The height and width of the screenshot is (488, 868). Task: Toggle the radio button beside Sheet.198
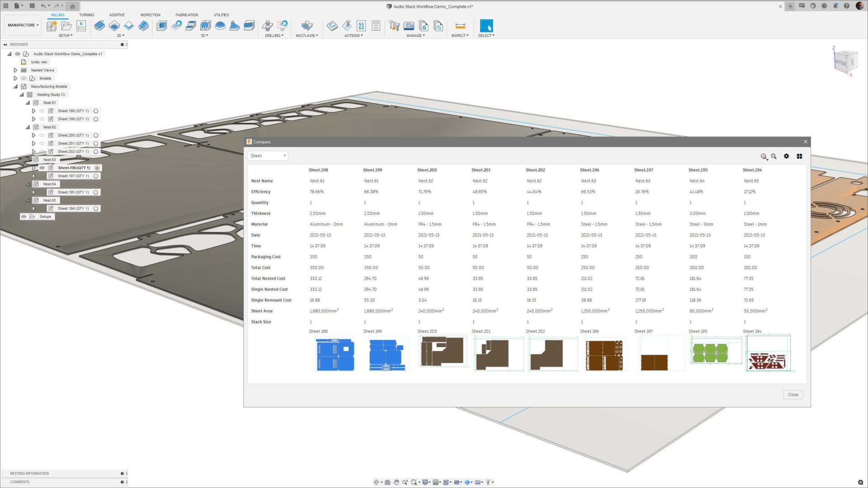click(x=96, y=111)
